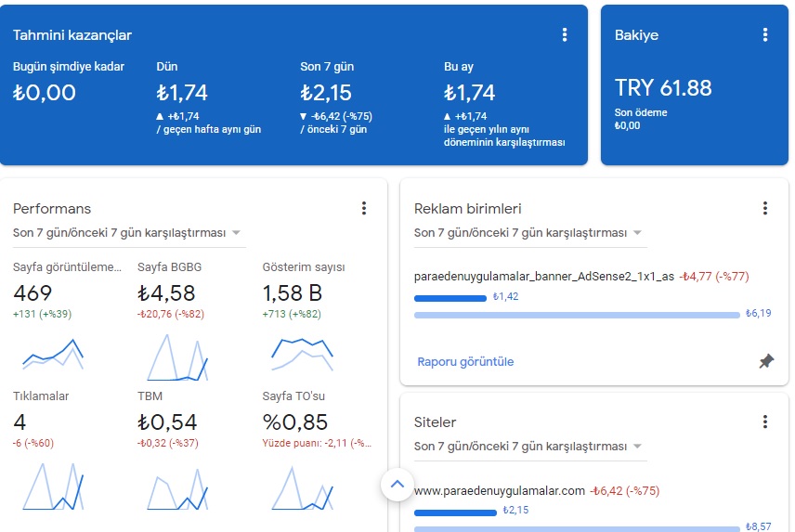Click the Gösterim sayısı sparkline chart
This screenshot has height=532, width=795.
pos(302,354)
